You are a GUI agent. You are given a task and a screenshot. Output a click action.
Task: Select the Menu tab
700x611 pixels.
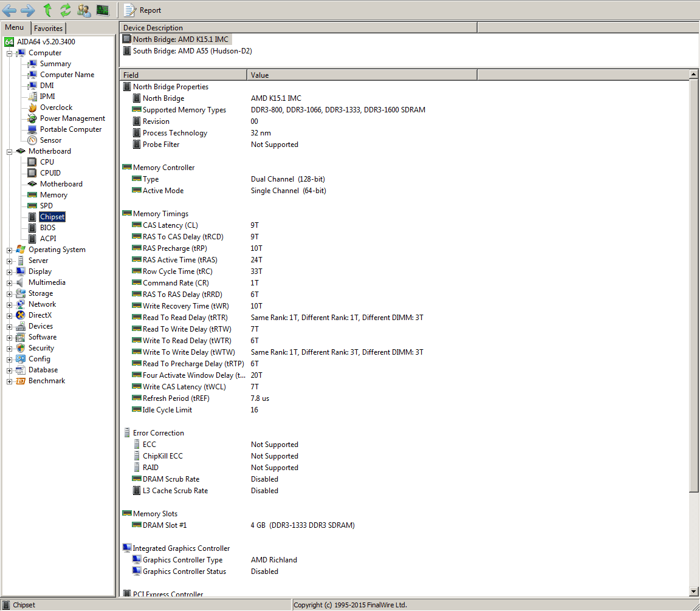(15, 28)
